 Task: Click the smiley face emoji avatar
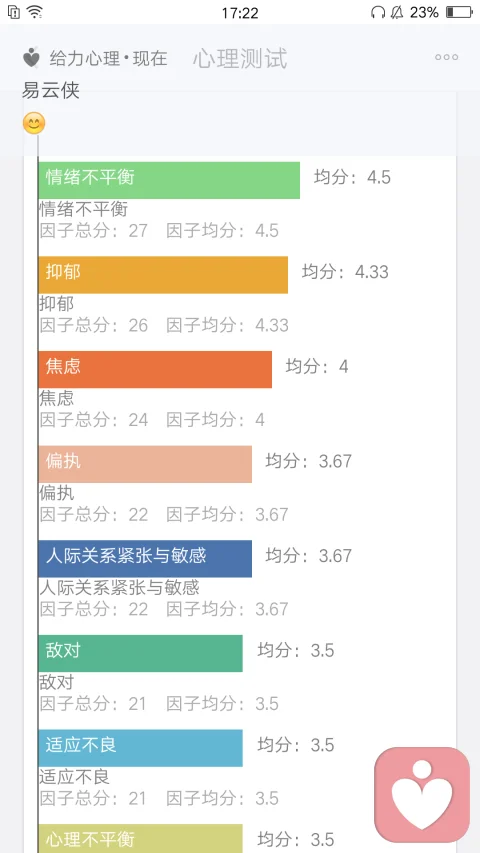(x=34, y=124)
